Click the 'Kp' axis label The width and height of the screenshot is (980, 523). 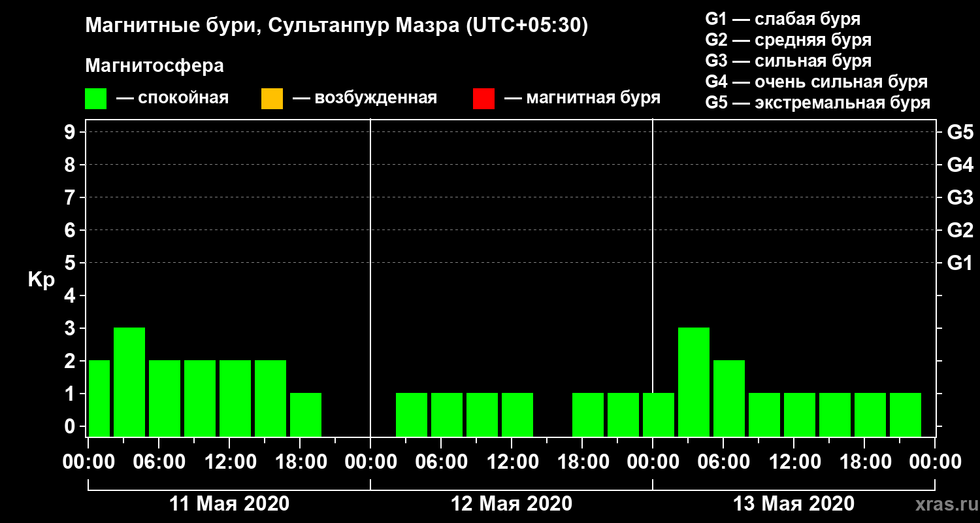(41, 280)
